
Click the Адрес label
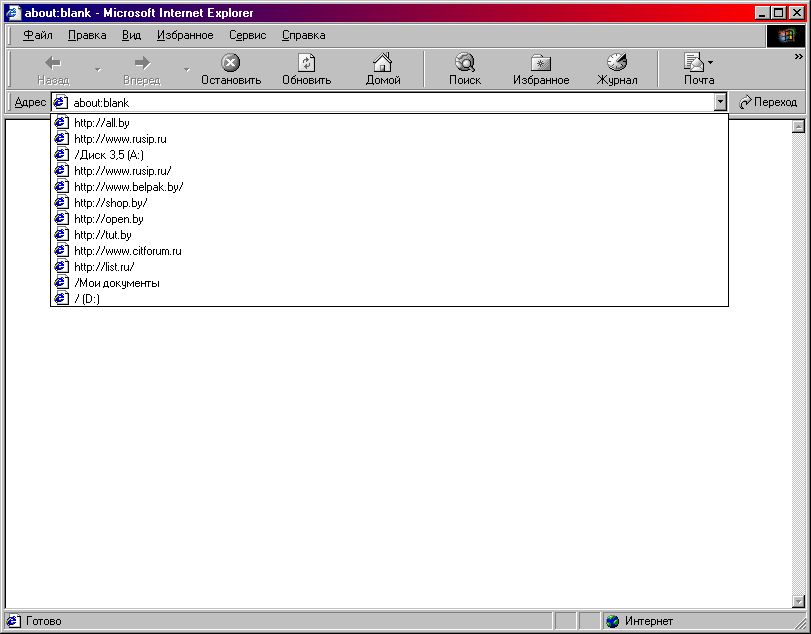(30, 102)
